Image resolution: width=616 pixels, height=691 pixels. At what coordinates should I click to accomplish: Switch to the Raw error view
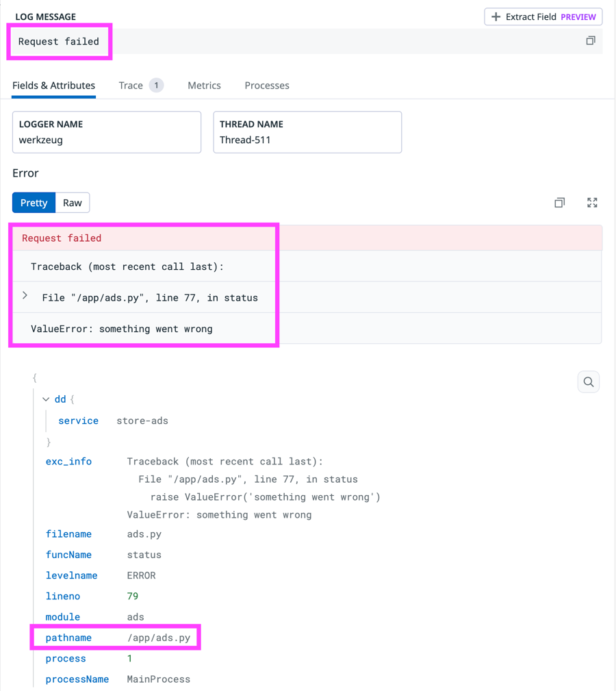click(72, 202)
